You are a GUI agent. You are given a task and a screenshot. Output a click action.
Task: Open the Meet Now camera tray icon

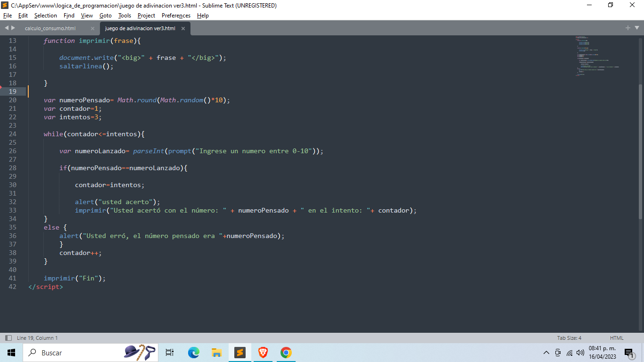pos(558,353)
